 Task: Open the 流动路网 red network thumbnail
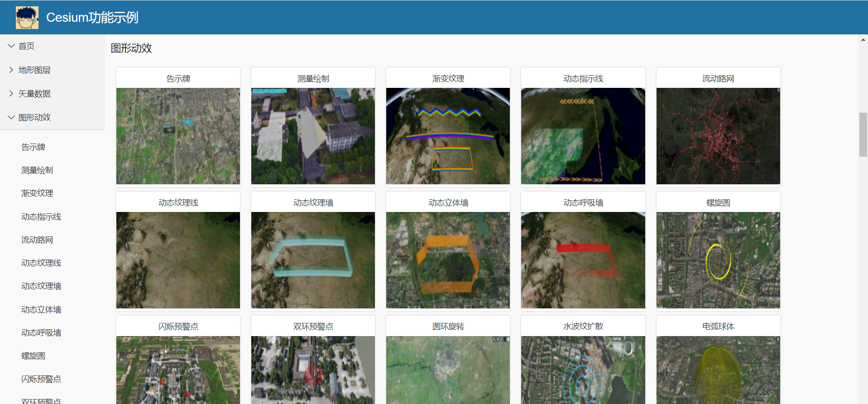click(x=718, y=136)
